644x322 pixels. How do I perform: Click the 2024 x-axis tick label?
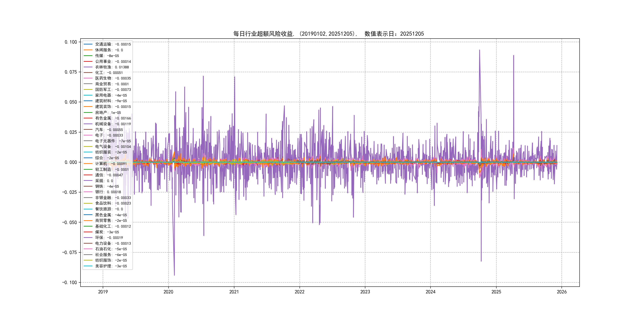(x=431, y=292)
